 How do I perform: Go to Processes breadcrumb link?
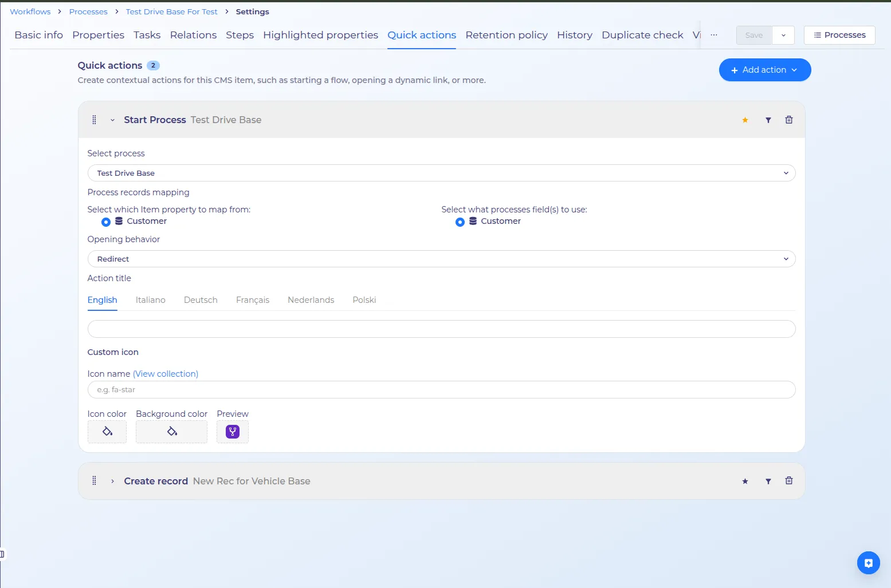point(88,11)
